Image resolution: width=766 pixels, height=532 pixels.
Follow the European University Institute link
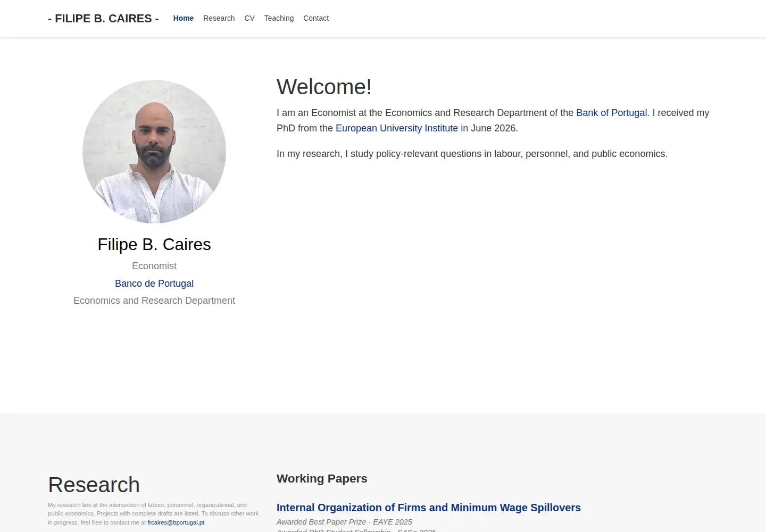(397, 128)
